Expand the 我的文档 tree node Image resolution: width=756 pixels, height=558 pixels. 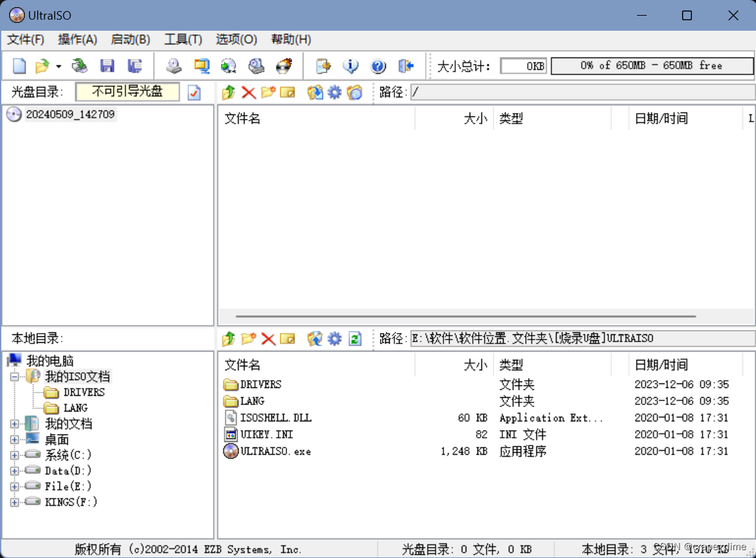pos(14,424)
